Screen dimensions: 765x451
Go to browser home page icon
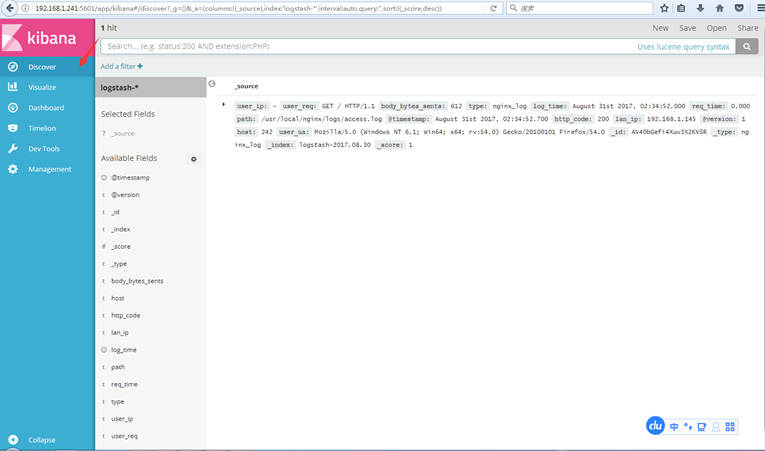720,8
